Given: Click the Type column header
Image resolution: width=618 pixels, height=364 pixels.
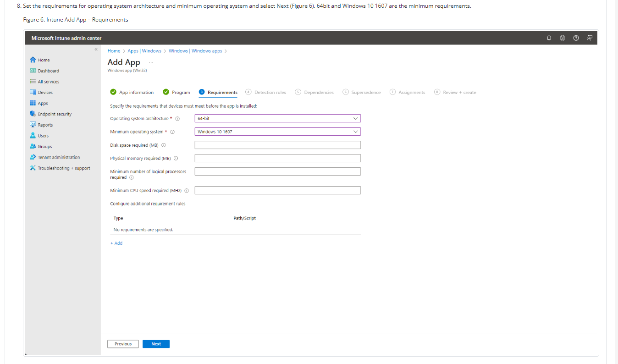Looking at the screenshot, I should tap(118, 218).
